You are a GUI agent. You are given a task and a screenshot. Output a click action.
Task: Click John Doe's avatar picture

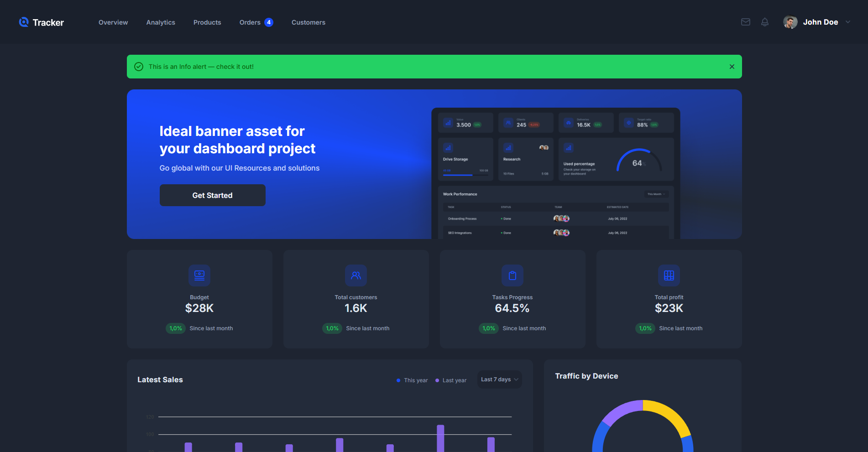790,22
